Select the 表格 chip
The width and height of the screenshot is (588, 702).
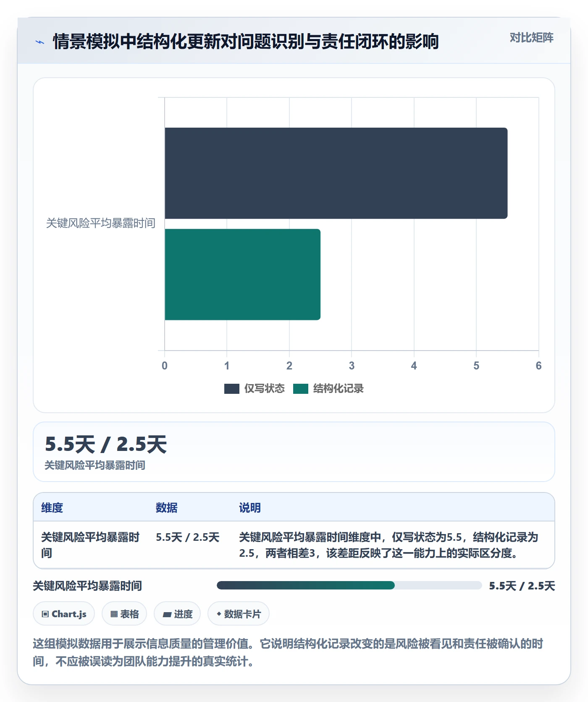124,614
